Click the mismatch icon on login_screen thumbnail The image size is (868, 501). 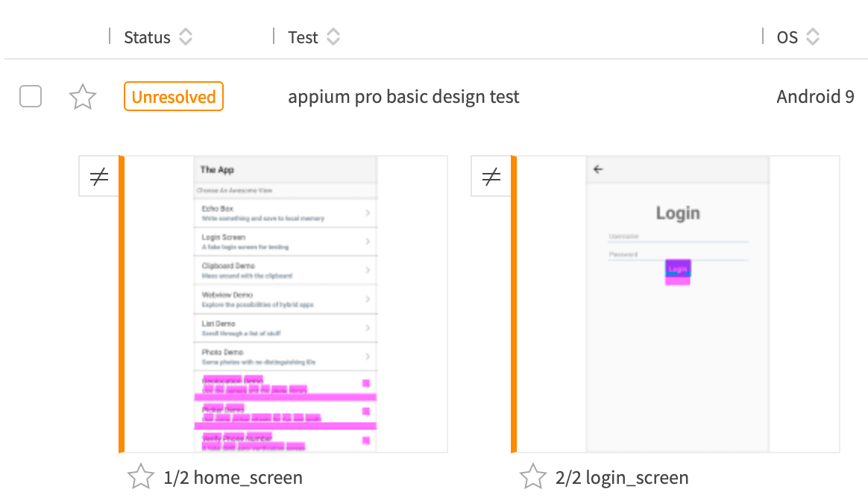pos(491,176)
